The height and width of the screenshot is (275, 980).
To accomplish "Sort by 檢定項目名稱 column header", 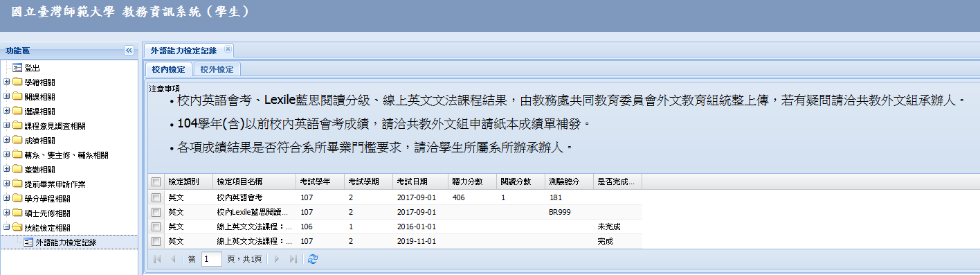I will tap(254, 181).
